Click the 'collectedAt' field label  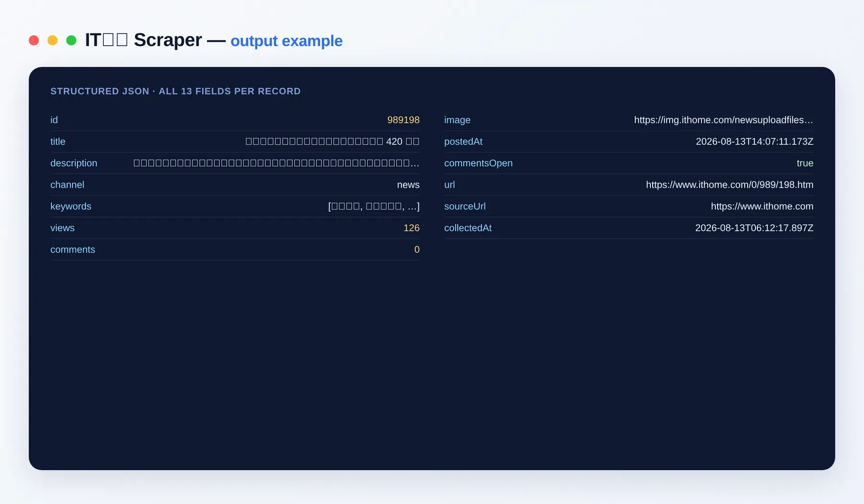point(468,228)
